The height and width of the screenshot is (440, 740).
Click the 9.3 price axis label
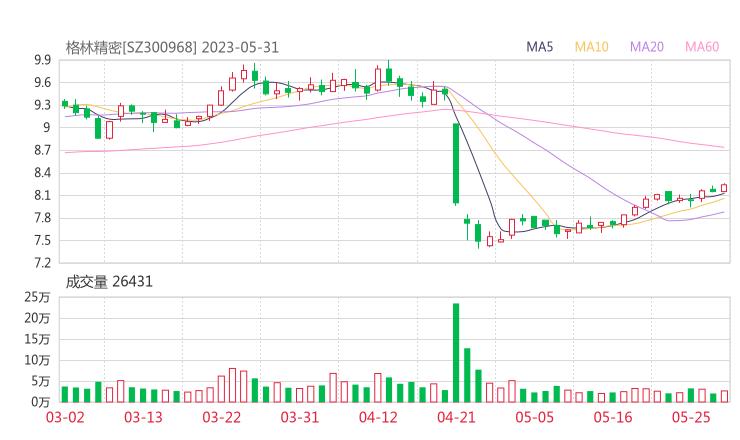coord(42,105)
